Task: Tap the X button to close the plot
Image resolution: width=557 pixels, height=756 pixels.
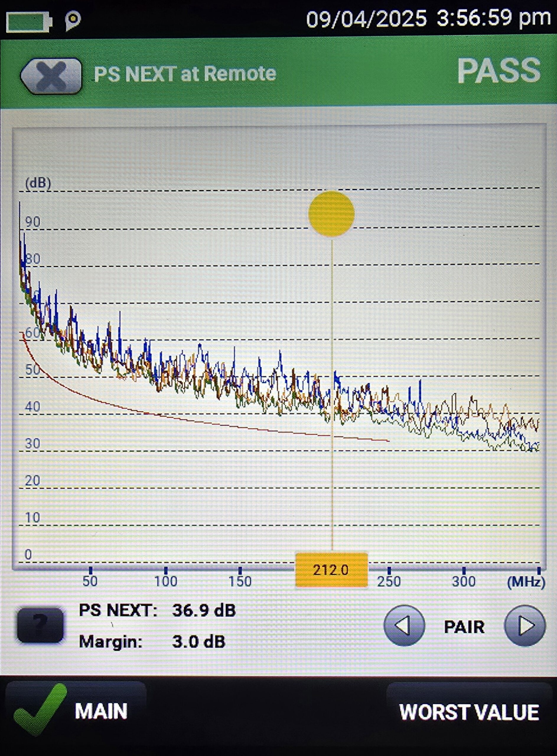Action: 51,76
